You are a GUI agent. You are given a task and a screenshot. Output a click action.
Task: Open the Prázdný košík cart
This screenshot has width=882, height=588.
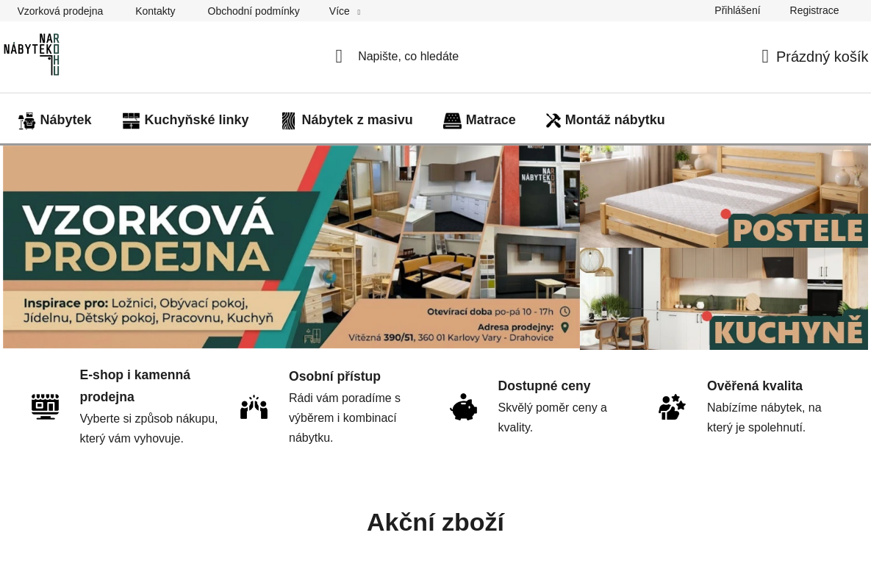tap(822, 57)
